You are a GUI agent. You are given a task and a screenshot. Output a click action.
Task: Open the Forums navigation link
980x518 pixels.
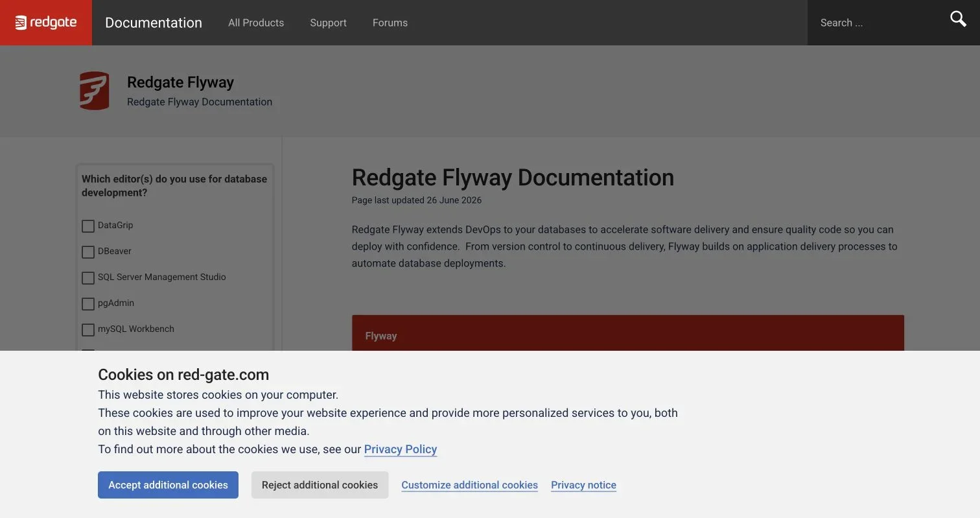[x=390, y=23]
